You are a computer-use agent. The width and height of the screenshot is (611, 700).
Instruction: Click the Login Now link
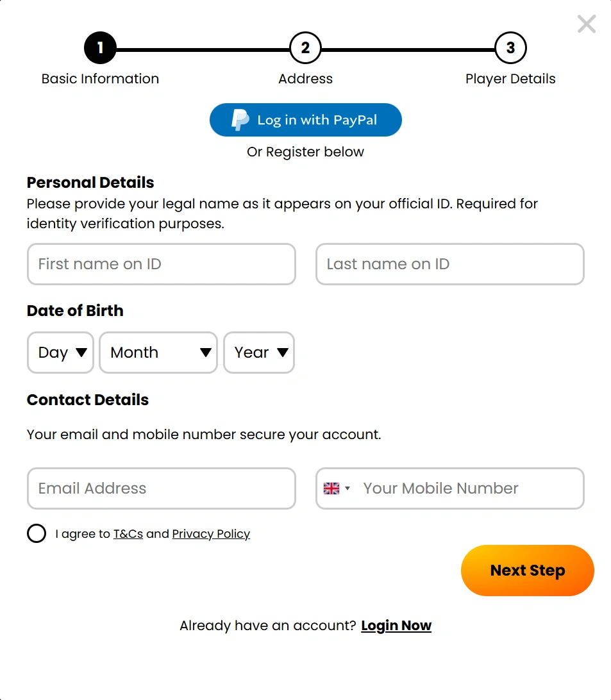(x=396, y=625)
